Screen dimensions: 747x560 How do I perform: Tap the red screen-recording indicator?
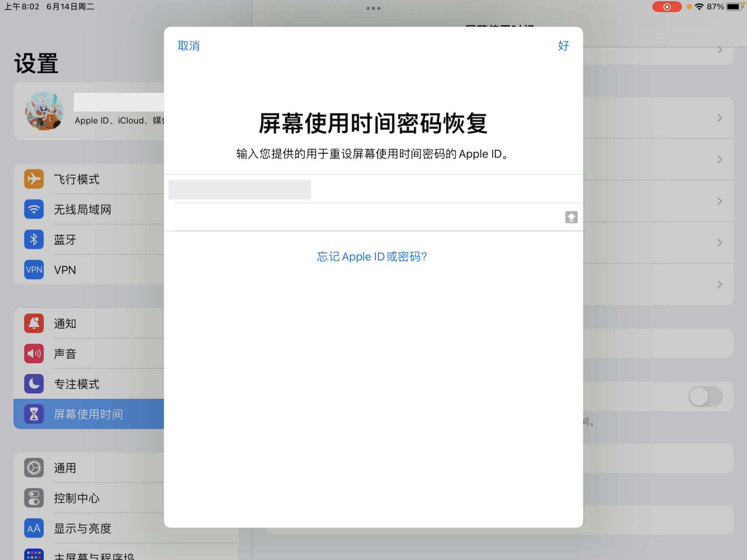pyautogui.click(x=666, y=7)
